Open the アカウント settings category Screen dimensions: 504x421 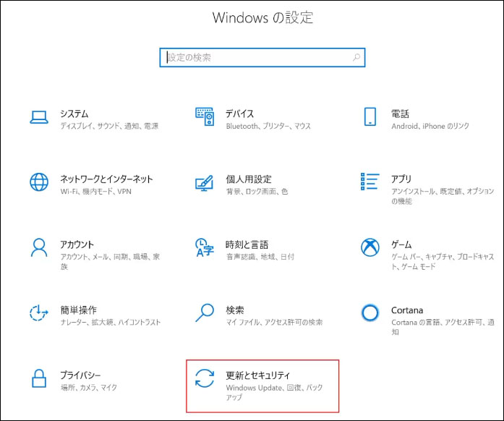coord(77,244)
